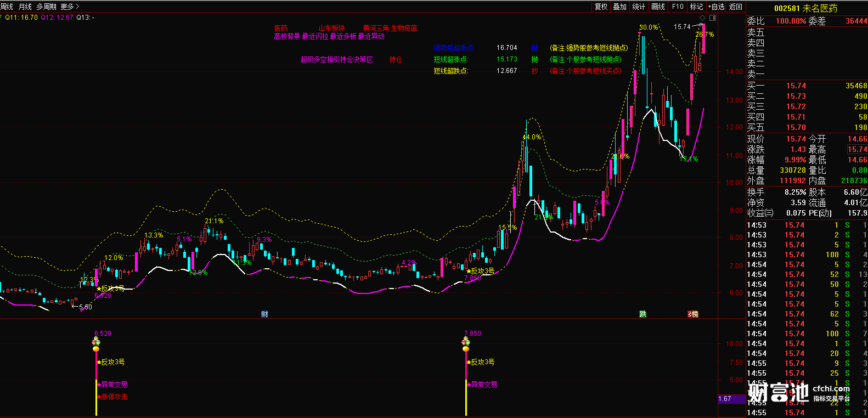The height and width of the screenshot is (418, 868).
Task: Click the 反攻3号 star signal near 7.050 on the chart
Action: (481, 271)
